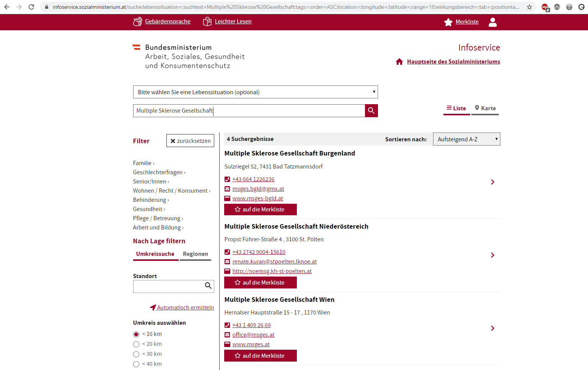
Task: Select the < 40 km radius option
Action: [136, 364]
